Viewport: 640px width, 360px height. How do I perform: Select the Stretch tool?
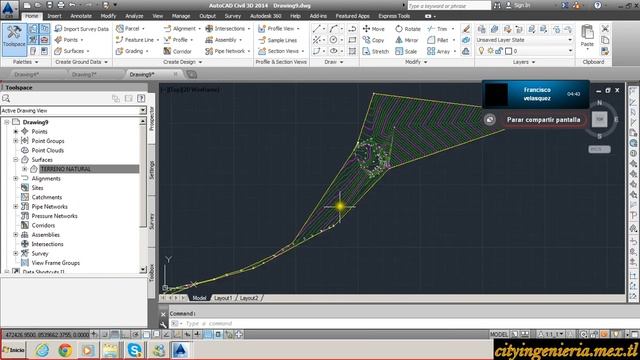click(x=376, y=51)
